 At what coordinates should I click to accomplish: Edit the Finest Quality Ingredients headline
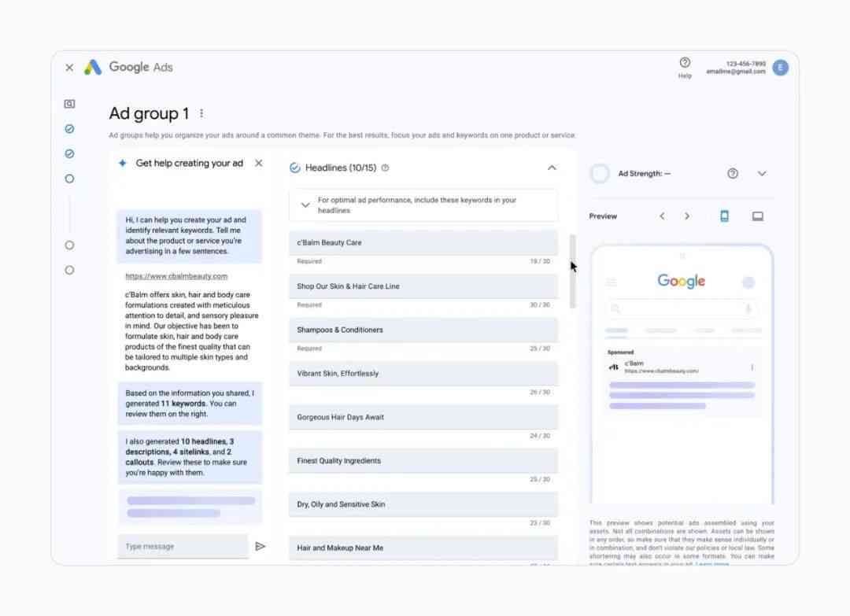pyautogui.click(x=423, y=460)
